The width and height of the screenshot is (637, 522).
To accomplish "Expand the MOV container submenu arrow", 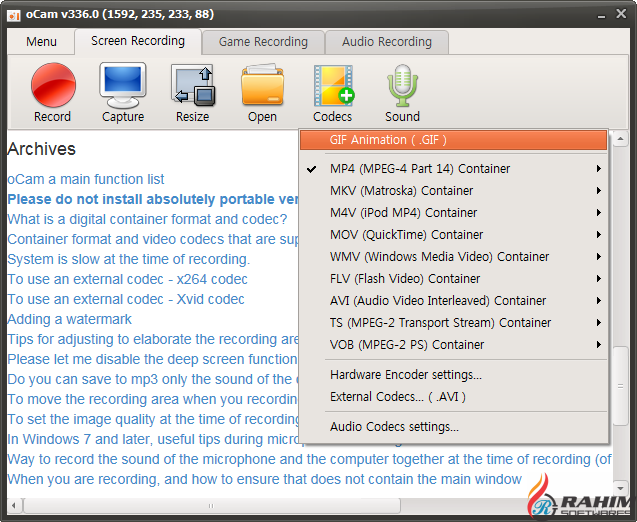I will pos(599,234).
